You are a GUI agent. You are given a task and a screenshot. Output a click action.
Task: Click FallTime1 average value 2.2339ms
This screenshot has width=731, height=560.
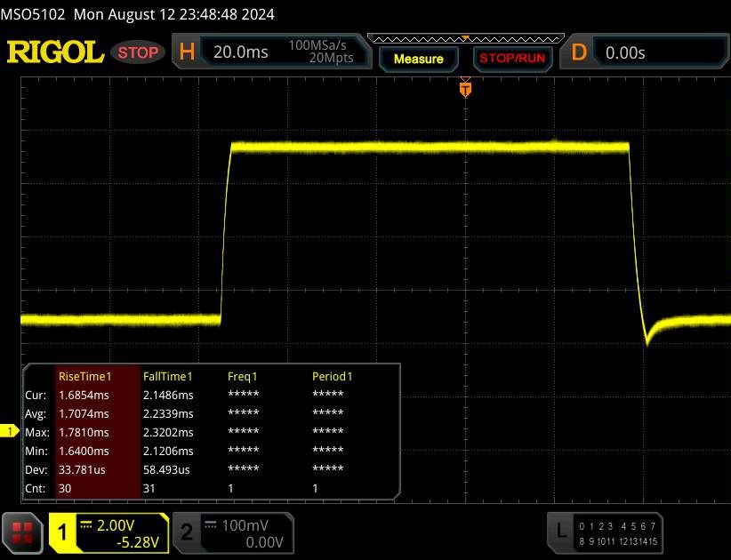168,413
